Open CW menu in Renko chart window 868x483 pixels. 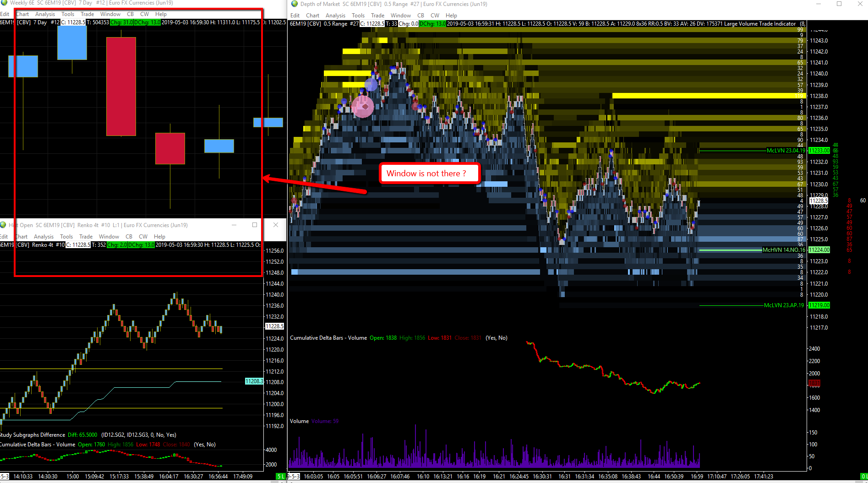click(x=143, y=237)
